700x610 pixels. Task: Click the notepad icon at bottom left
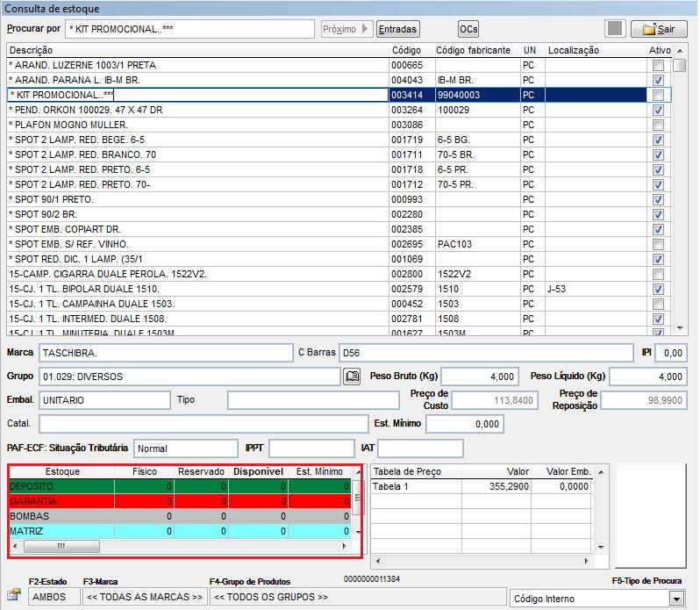[14, 594]
